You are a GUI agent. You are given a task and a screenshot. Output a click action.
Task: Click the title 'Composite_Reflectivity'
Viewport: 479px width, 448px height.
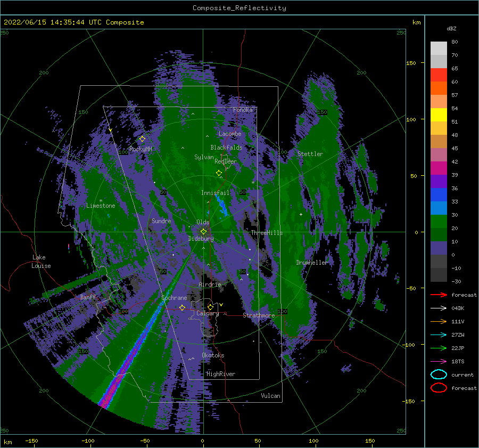tap(239, 8)
